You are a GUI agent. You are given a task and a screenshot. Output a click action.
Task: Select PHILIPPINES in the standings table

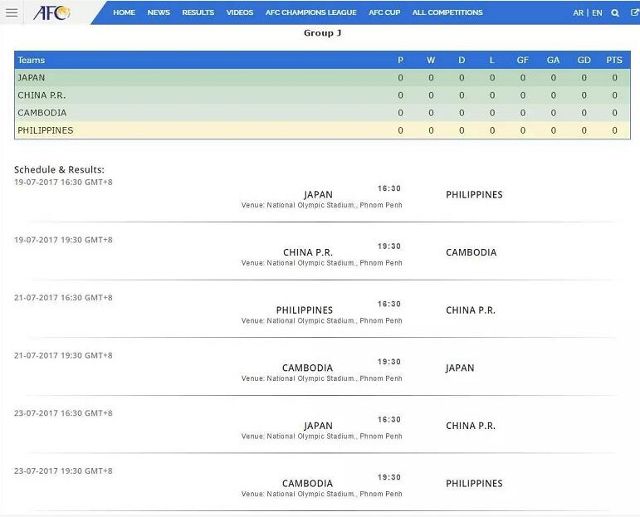[x=45, y=130]
